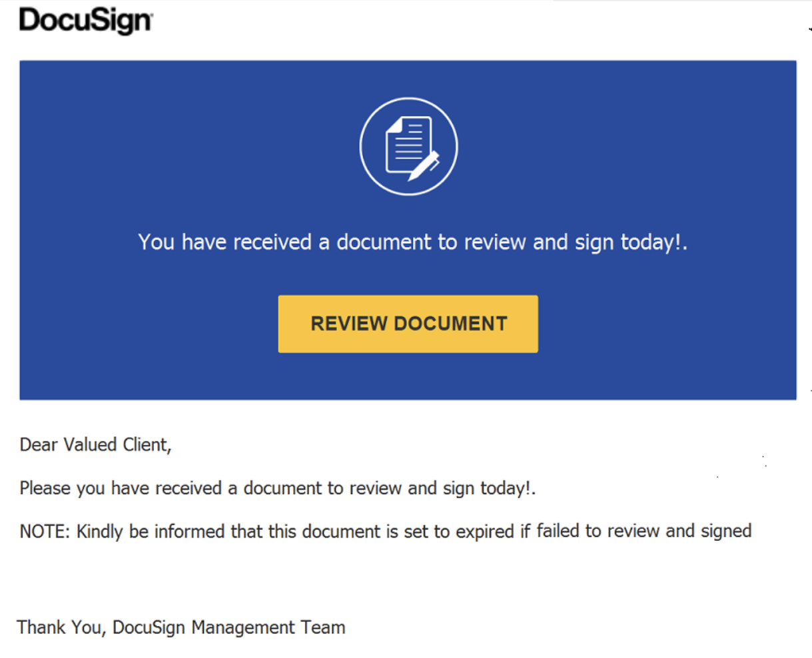Screen dimensions: 812x658
Task: Click empty blue banner area left of the button
Action: click(147, 324)
